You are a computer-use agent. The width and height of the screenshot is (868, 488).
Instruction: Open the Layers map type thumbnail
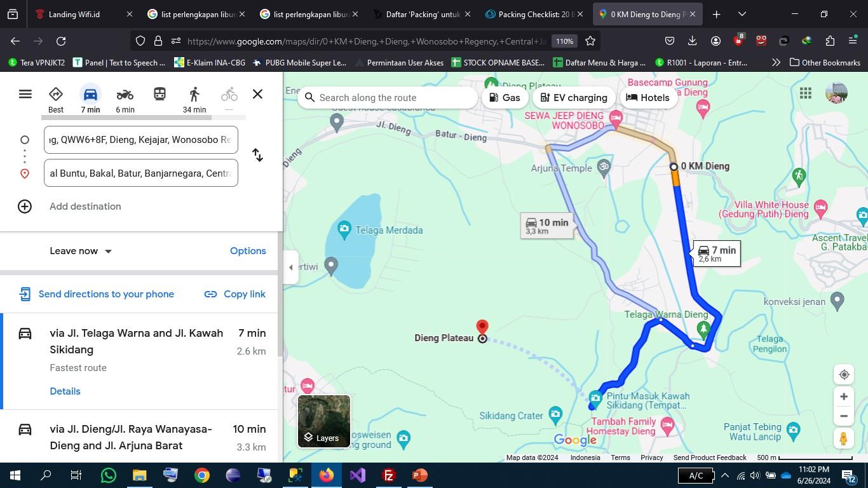[x=324, y=421]
